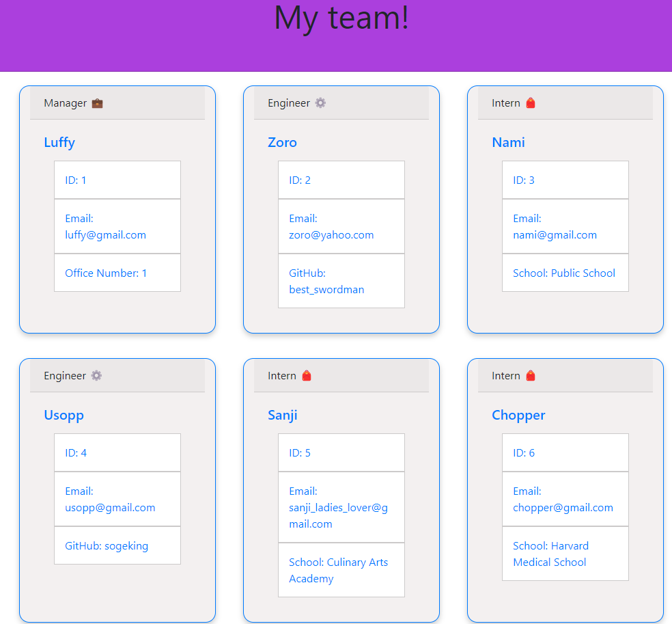Click the gear icon on Zoro's Engineer card
672x624 pixels.
320,103
